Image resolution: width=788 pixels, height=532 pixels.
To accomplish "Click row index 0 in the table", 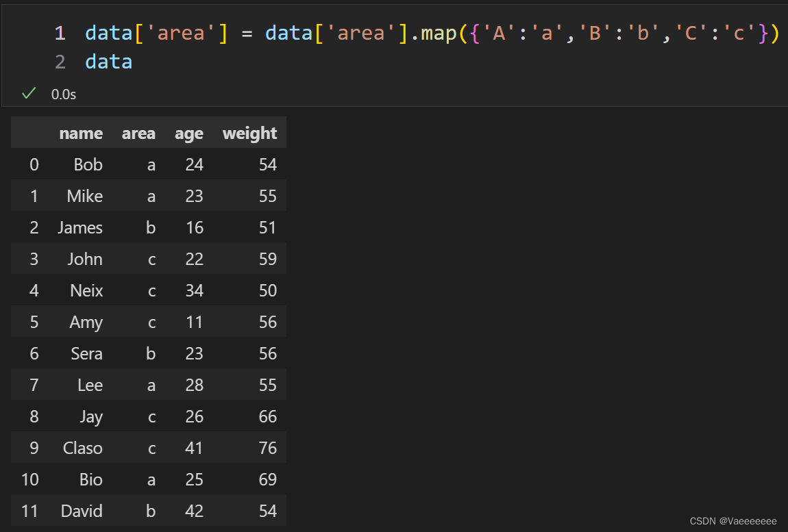I will [34, 165].
